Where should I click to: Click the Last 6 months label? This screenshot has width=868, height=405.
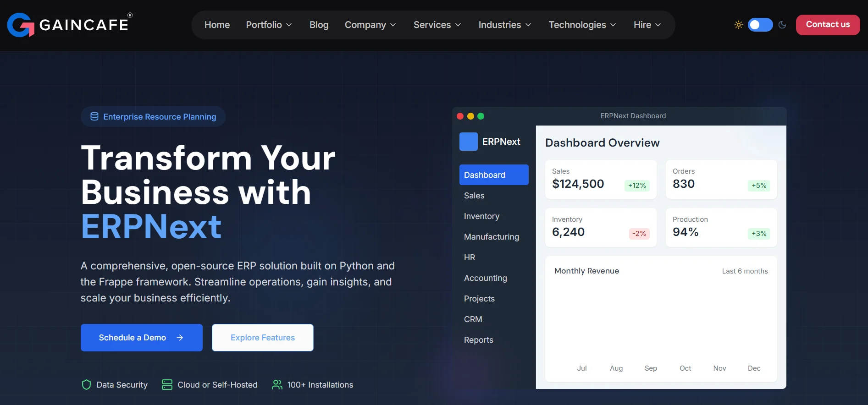coord(745,271)
